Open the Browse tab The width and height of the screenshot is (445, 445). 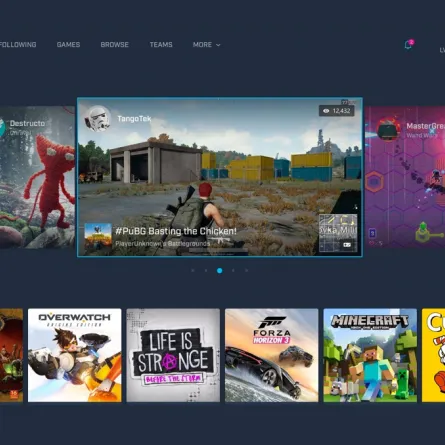115,45
